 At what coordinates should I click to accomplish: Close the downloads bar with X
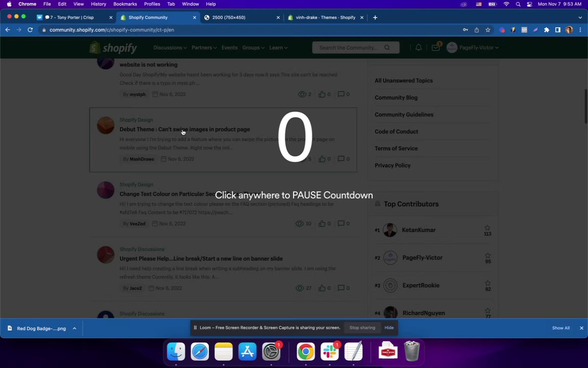[x=581, y=328]
